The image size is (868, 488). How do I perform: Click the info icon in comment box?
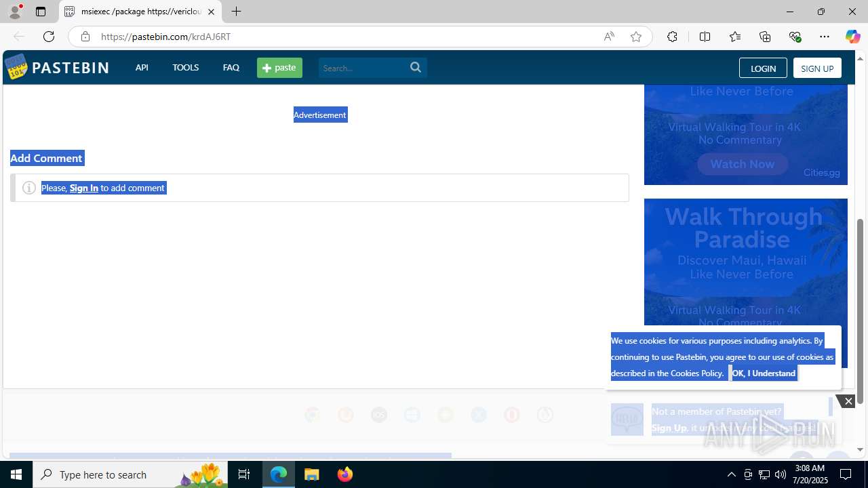[29, 188]
